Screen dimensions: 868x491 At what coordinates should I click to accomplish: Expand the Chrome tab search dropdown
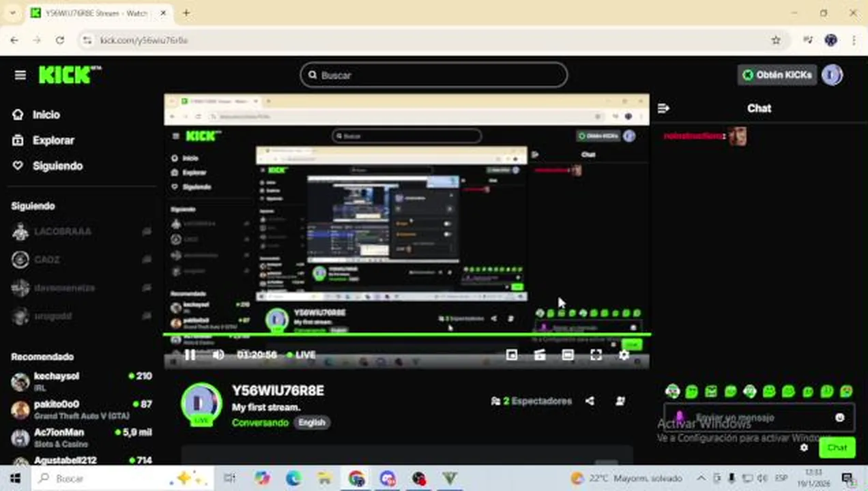tap(12, 13)
